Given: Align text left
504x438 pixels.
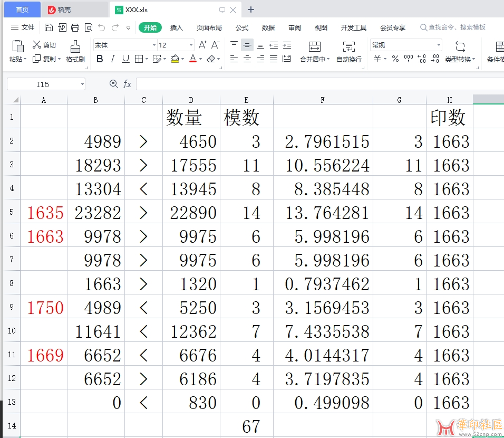Looking at the screenshot, I should 234,59.
